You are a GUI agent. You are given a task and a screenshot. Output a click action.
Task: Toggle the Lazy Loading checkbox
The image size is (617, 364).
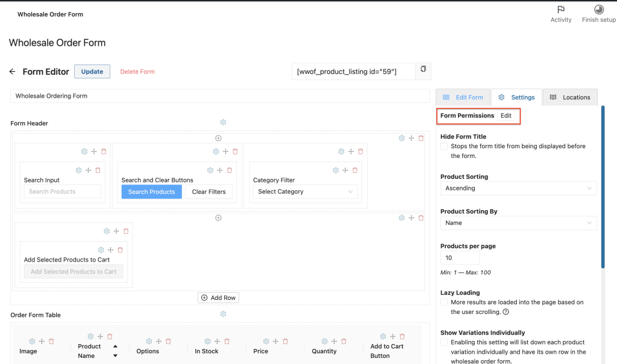[x=444, y=302]
